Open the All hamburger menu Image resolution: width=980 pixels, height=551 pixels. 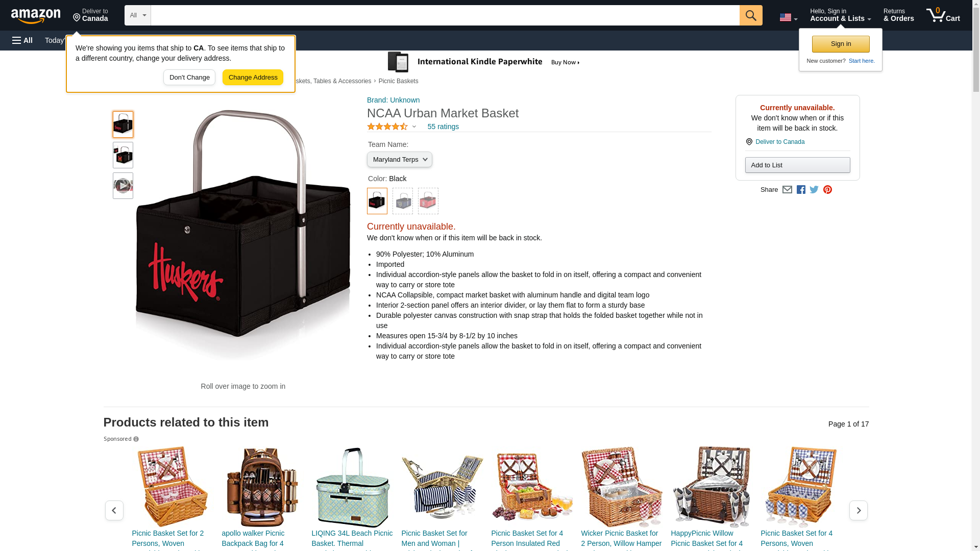coord(22,40)
